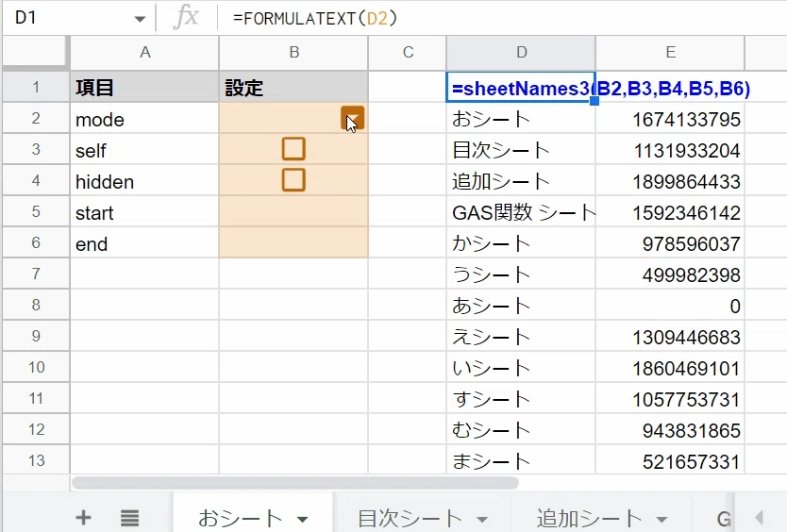This screenshot has height=532, width=787.
Task: Click the formula bar containing =FORMULATEXT(D2)
Action: click(x=502, y=19)
